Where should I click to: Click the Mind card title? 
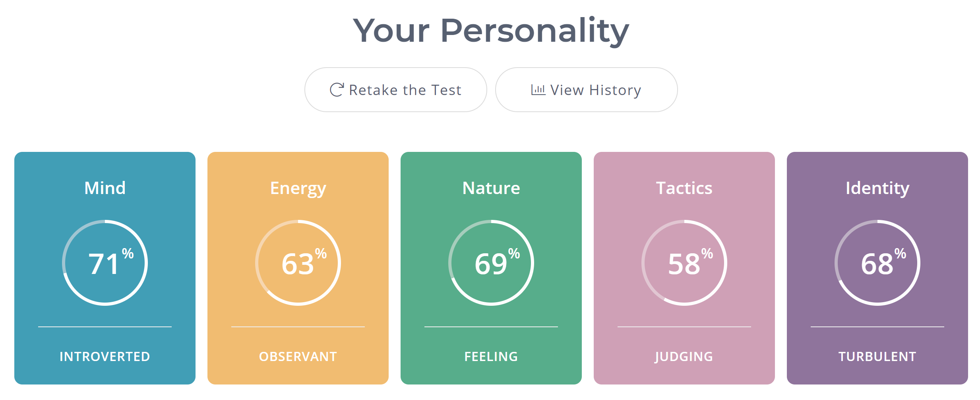click(x=105, y=188)
